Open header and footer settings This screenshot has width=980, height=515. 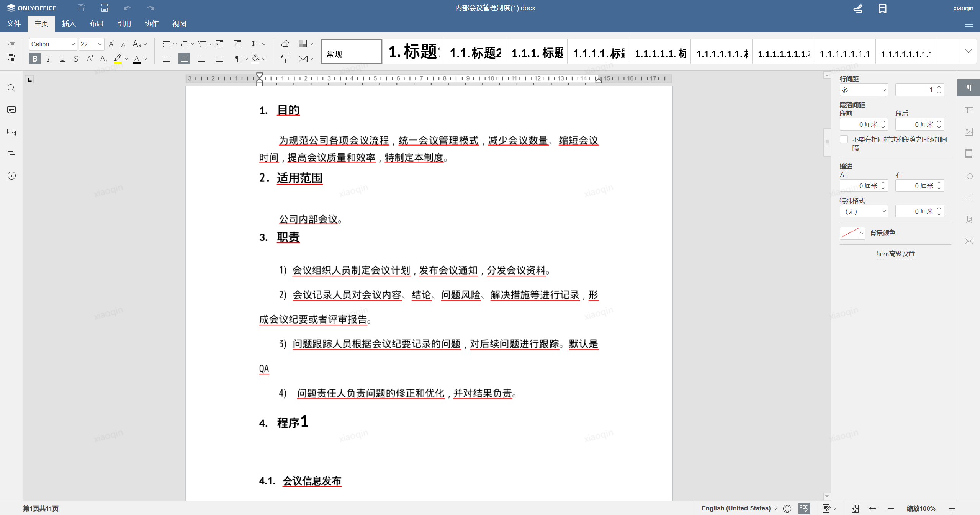pos(969,154)
